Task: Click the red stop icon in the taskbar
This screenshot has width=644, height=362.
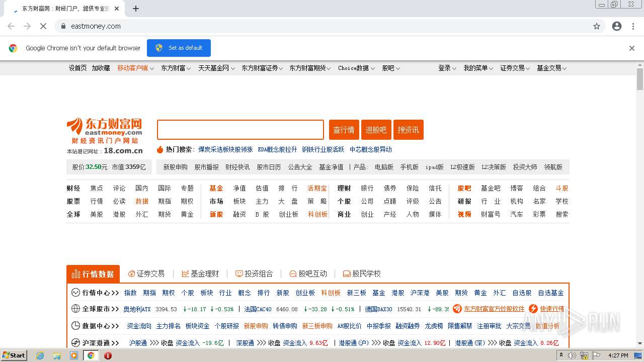Action: (x=108, y=355)
